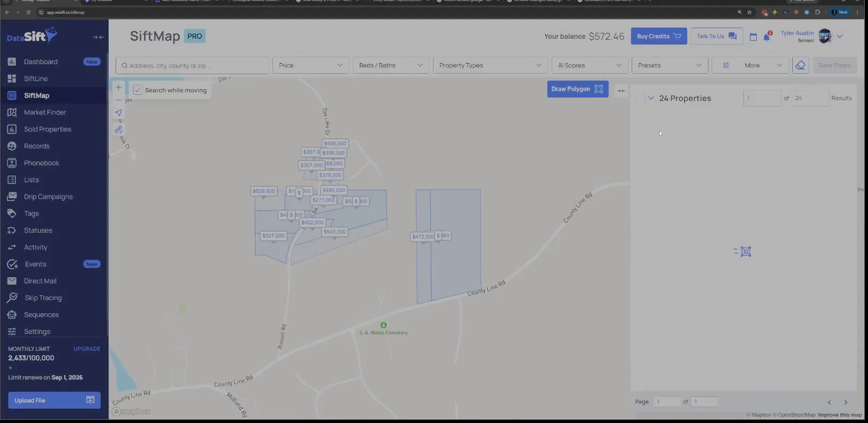Click the Talk To Us button
The width and height of the screenshot is (868, 423).
point(716,36)
